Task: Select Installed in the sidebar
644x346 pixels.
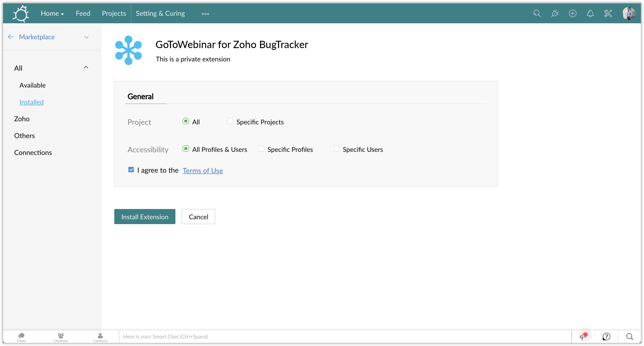Action: [31, 102]
